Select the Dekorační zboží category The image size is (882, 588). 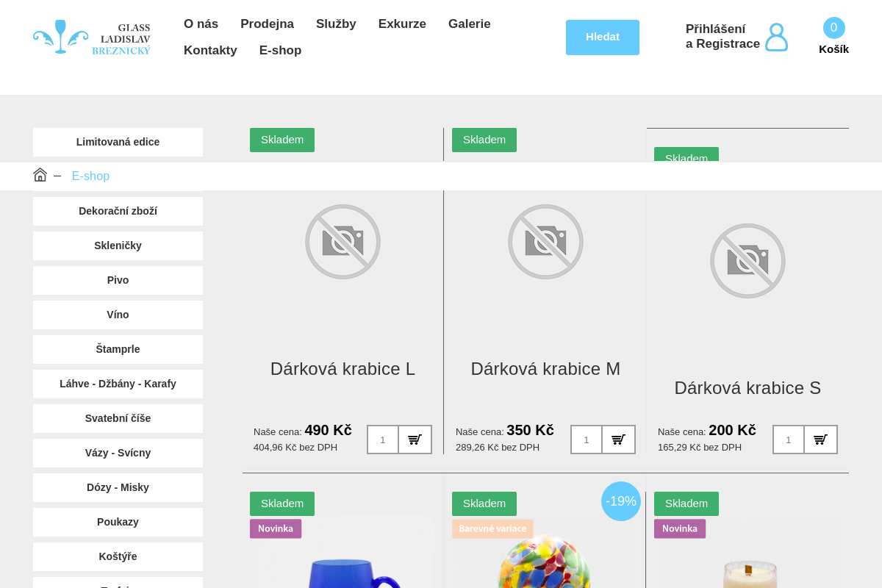118,211
